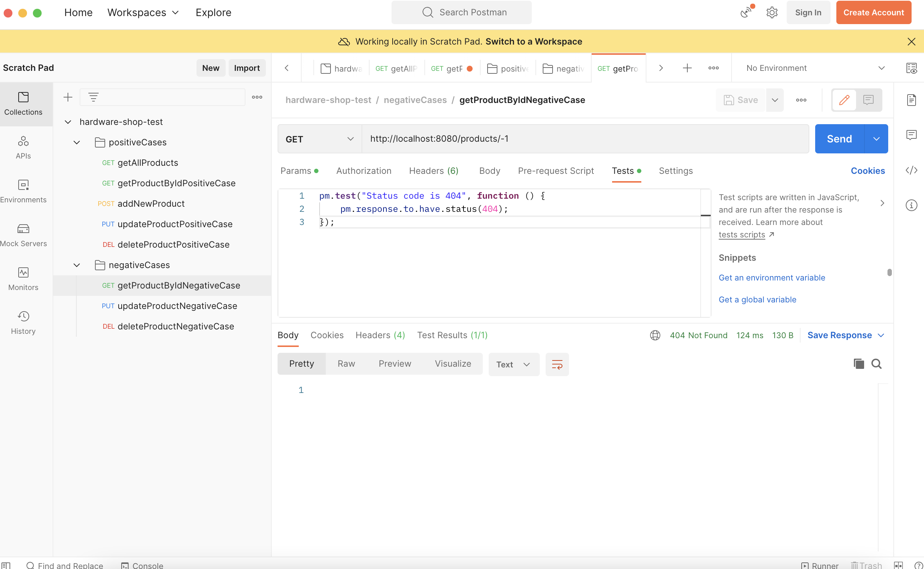Click the Send button
Viewport: 924px width, 569px height.
click(839, 138)
